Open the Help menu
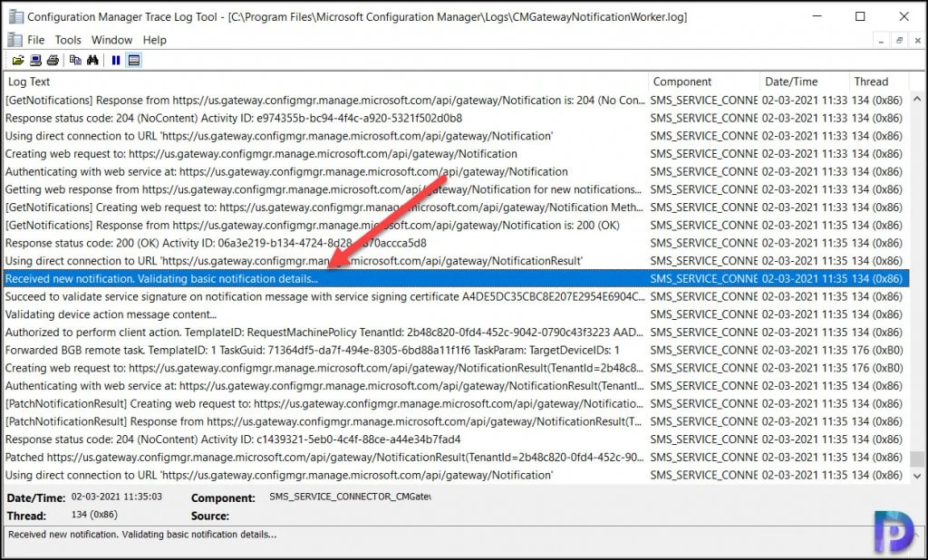 point(154,40)
